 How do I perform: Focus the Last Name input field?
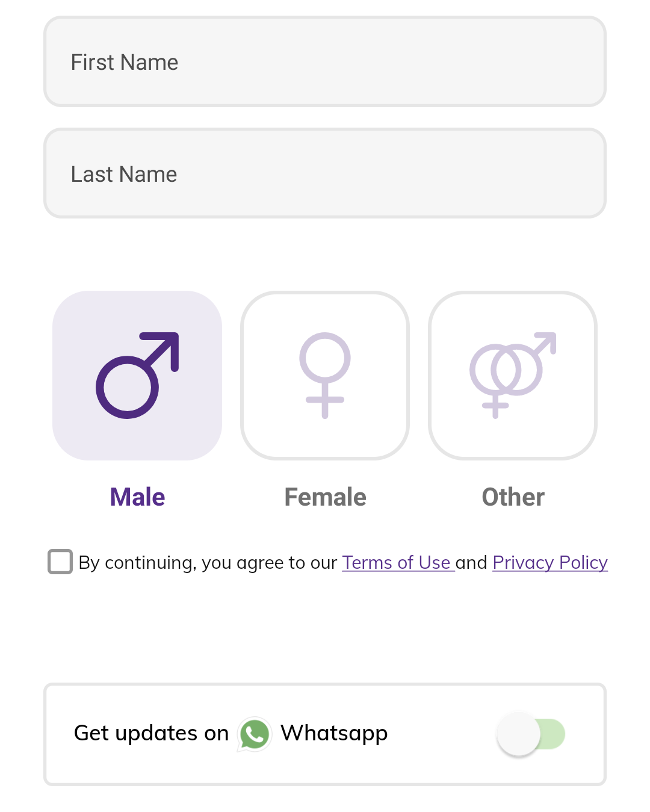pyautogui.click(x=325, y=174)
